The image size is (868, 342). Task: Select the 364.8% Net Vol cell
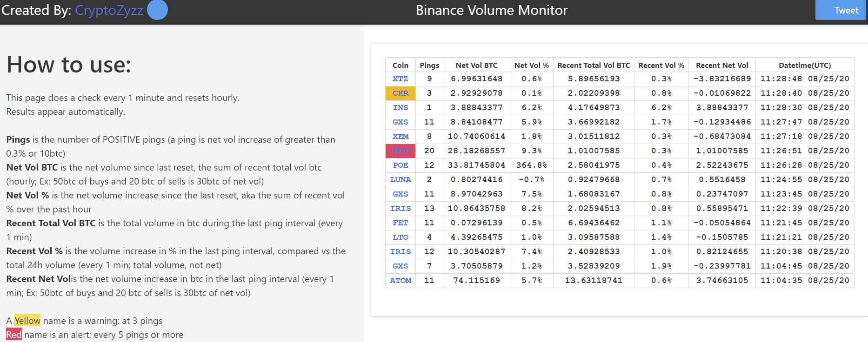531,165
